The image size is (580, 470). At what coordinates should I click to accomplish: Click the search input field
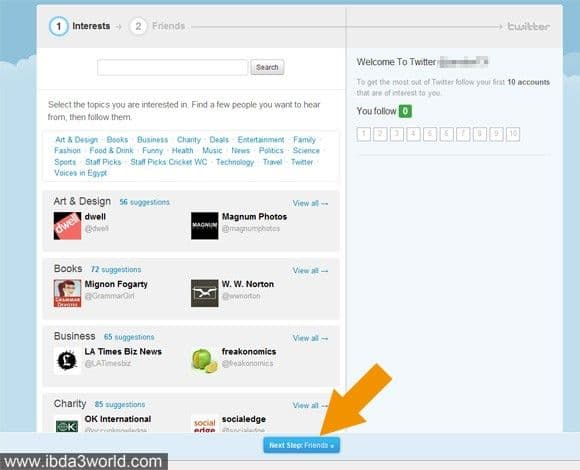(172, 67)
